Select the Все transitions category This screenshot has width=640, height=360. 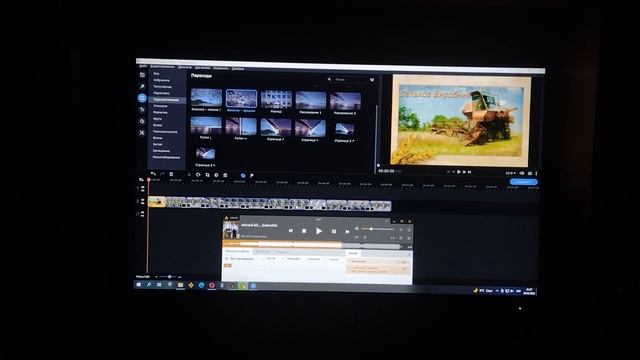click(156, 74)
